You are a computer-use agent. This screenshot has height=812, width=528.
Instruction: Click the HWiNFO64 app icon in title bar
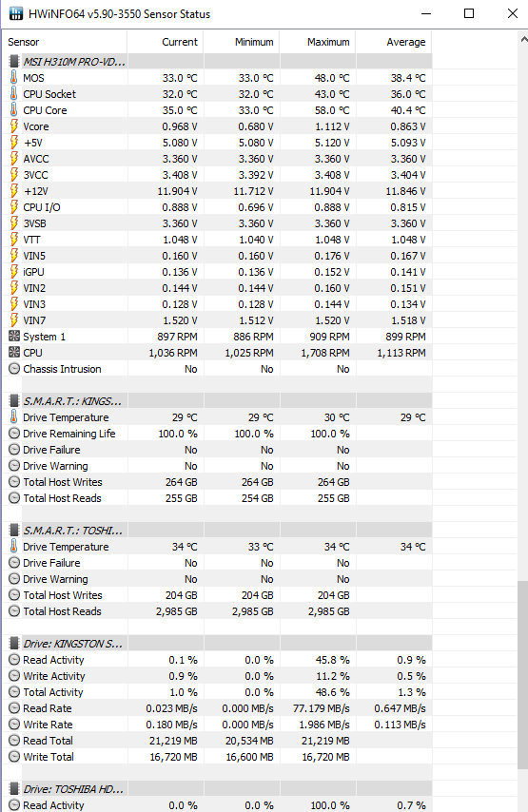tap(16, 13)
